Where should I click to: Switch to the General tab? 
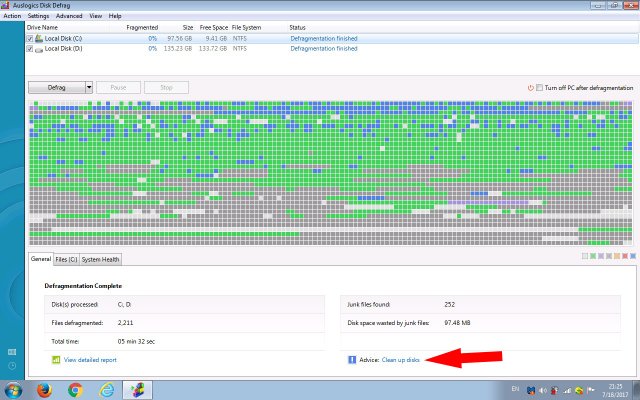coord(41,259)
